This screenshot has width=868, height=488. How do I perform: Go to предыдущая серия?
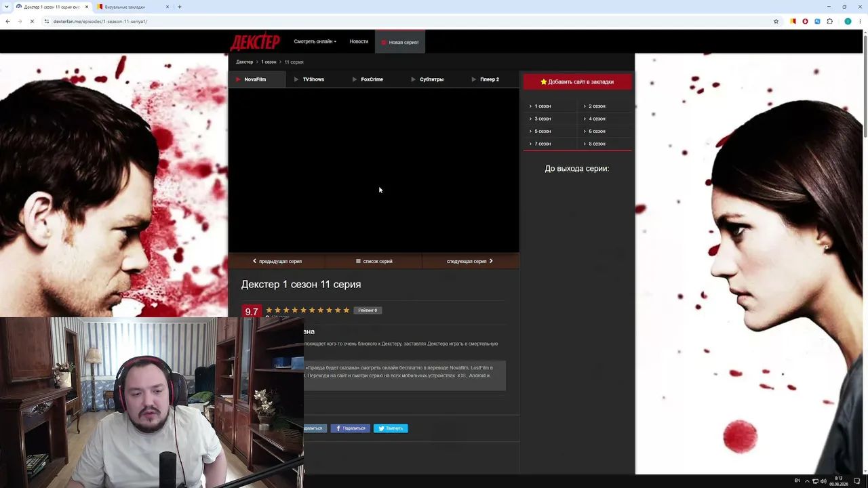[277, 261]
